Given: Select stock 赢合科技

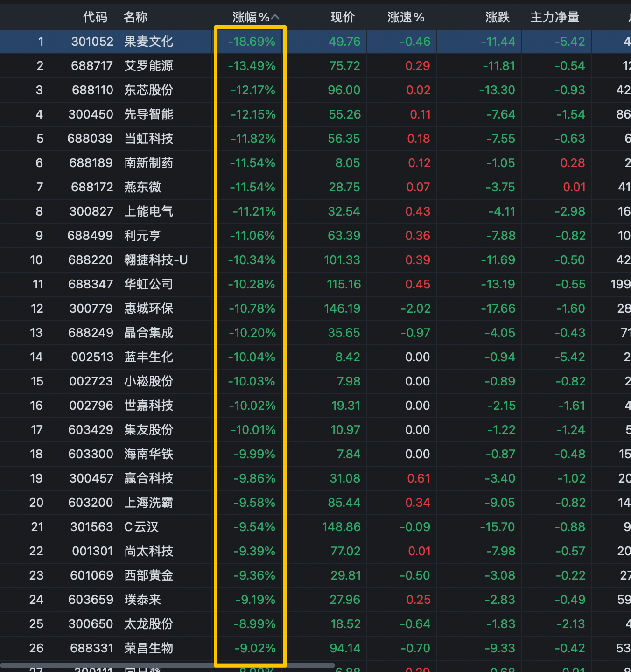Looking at the screenshot, I should 148,478.
